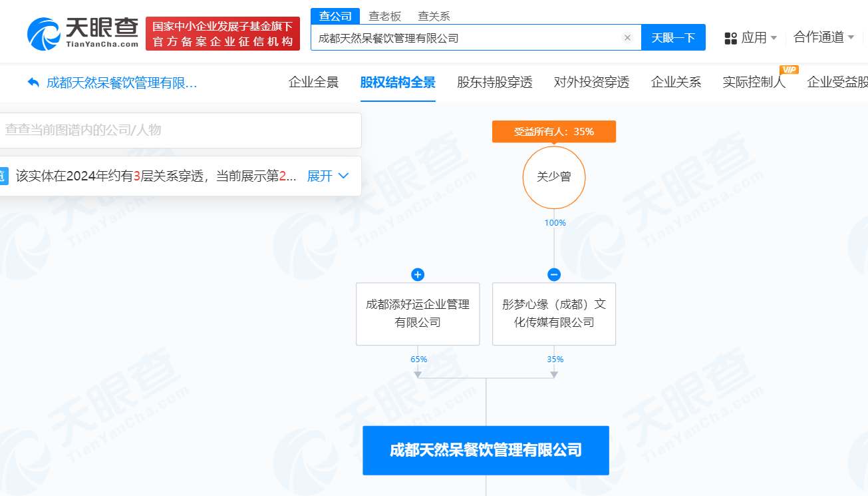868x496 pixels.
Task: Click the 35% shareholding label below 彤梦心缘
Action: point(555,359)
